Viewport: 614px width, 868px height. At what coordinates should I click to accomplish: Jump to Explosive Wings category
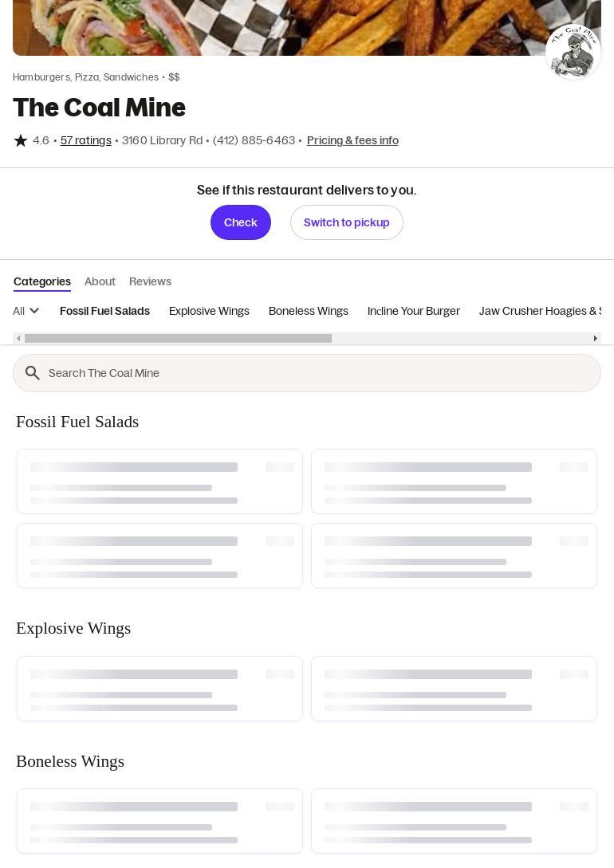(209, 311)
